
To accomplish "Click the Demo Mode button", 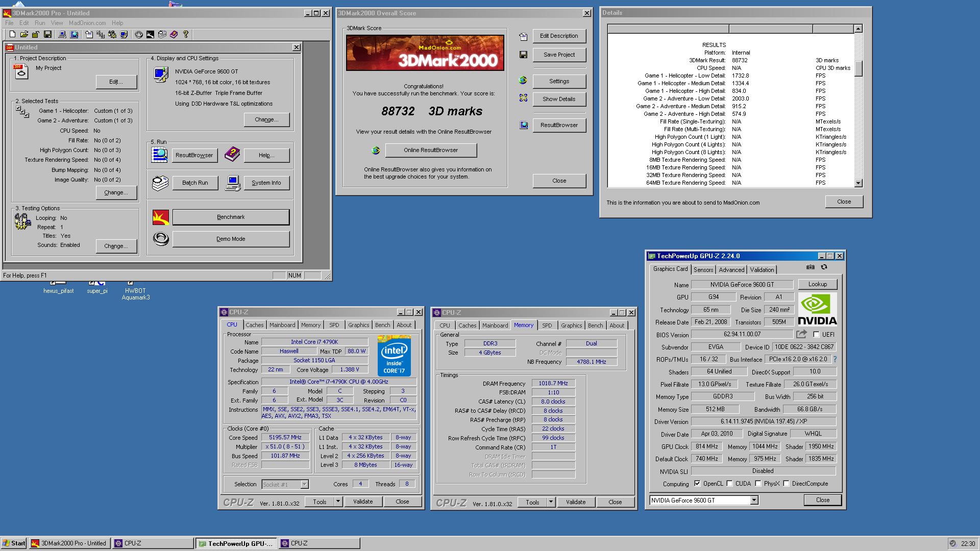I will click(231, 239).
